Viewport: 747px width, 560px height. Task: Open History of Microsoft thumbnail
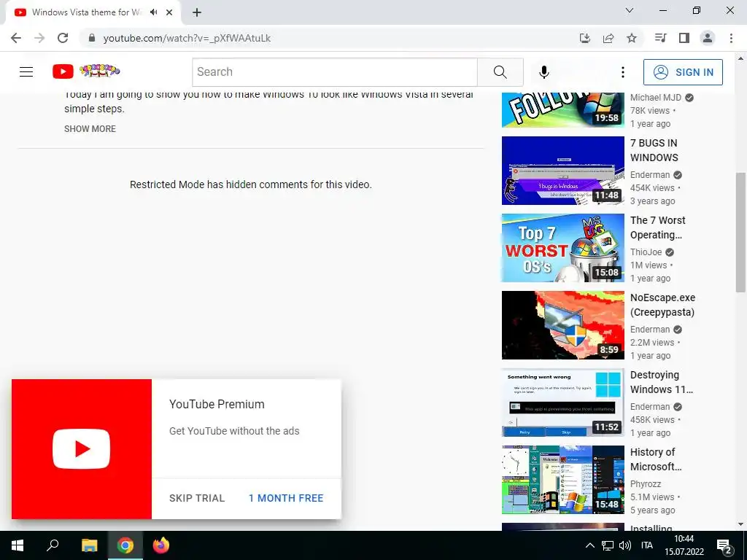click(562, 480)
